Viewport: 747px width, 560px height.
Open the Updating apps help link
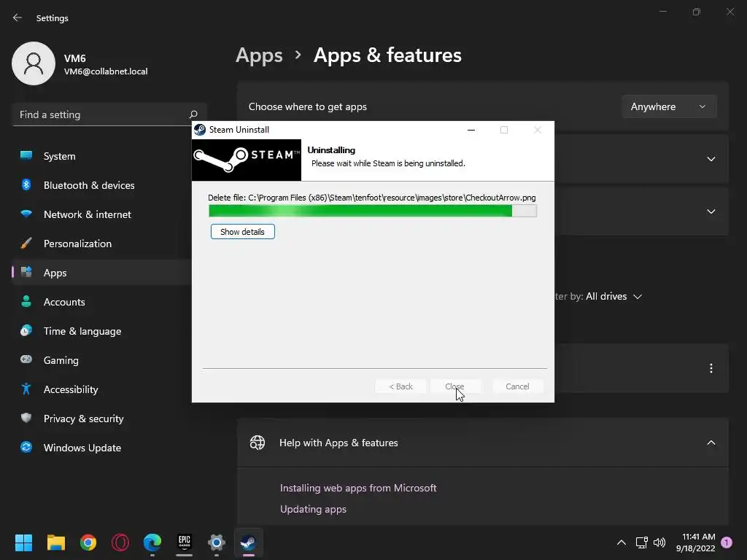coord(313,509)
